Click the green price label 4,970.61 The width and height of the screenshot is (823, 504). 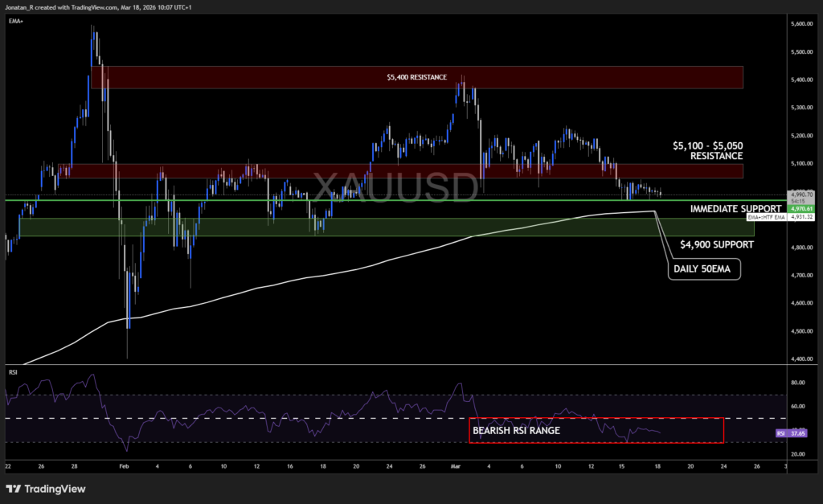pos(800,207)
